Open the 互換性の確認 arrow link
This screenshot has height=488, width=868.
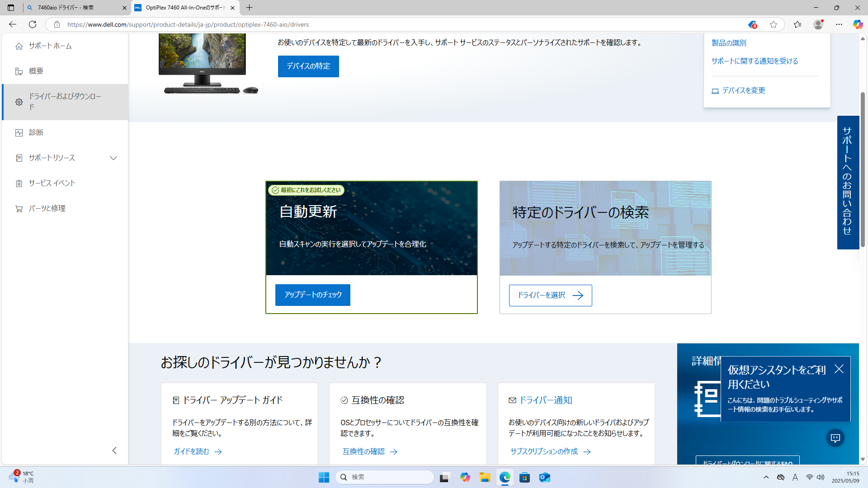click(370, 451)
